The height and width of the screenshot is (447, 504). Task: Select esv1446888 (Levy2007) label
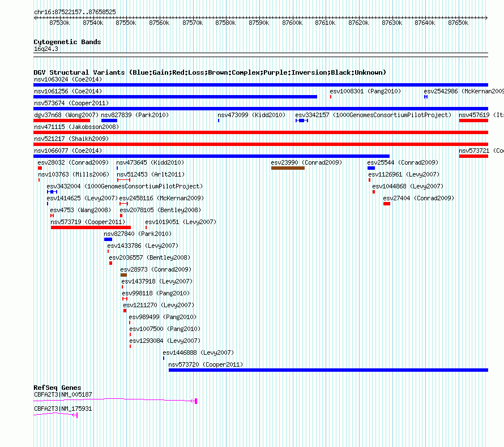[198, 353]
